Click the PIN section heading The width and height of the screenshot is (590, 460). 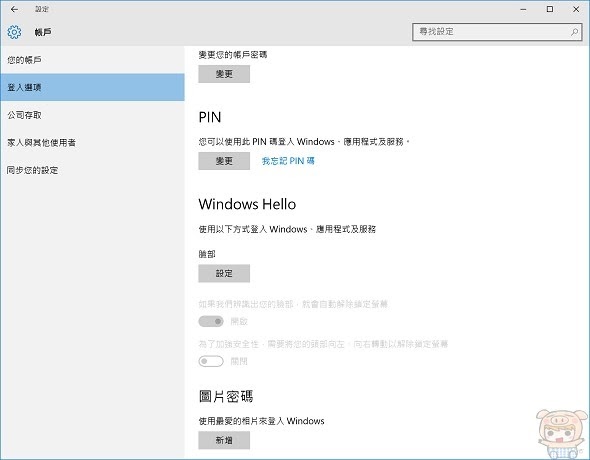pyautogui.click(x=210, y=117)
